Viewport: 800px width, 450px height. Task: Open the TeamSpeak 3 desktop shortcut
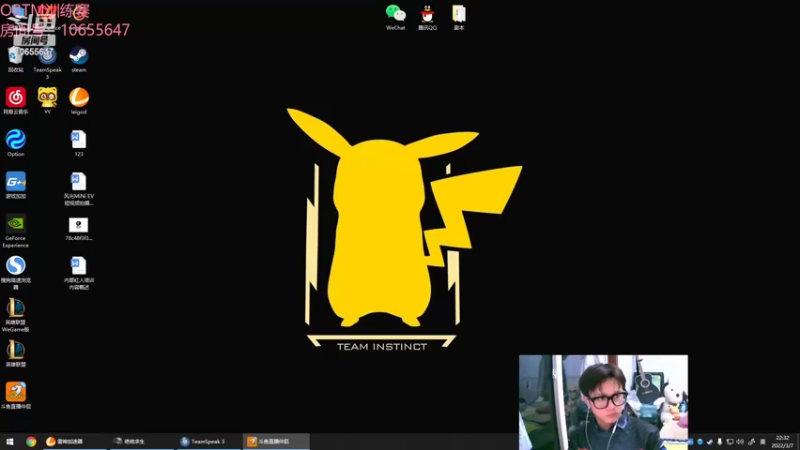[47, 62]
